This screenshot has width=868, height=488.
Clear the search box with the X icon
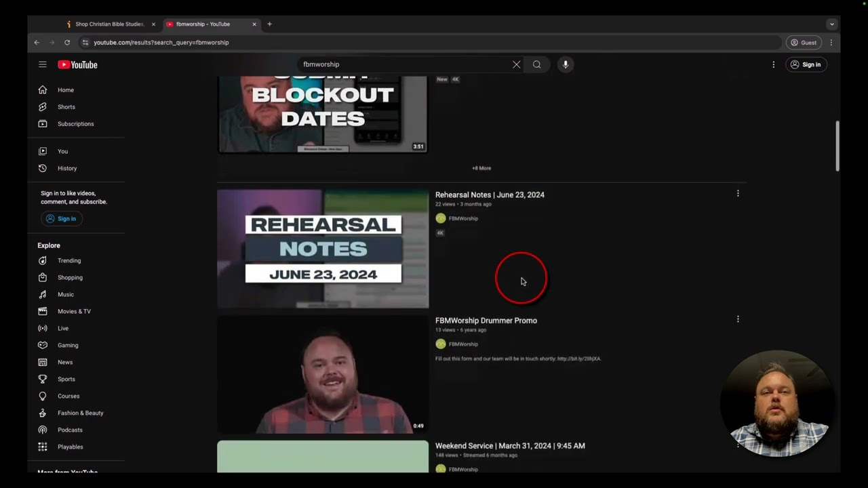(x=517, y=64)
